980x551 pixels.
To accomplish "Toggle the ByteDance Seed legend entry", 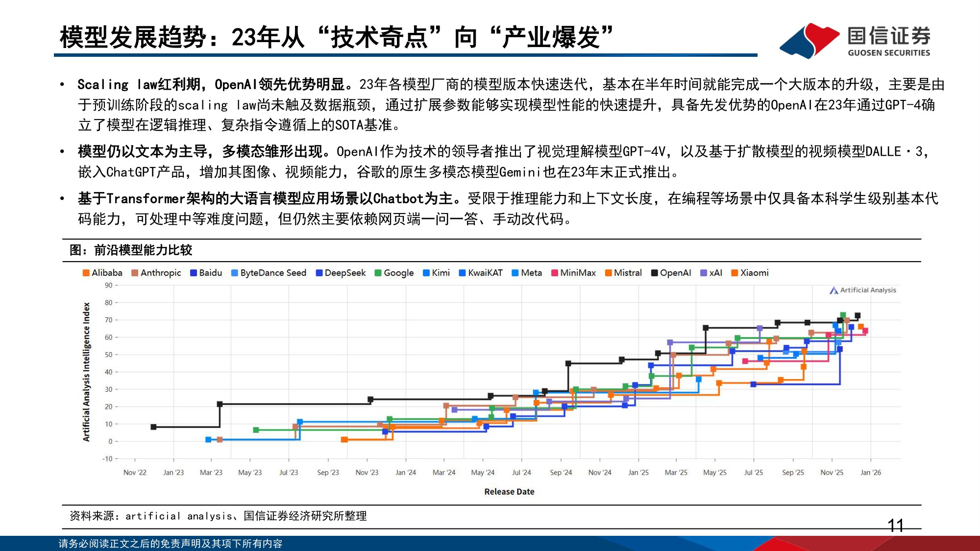I will (269, 273).
